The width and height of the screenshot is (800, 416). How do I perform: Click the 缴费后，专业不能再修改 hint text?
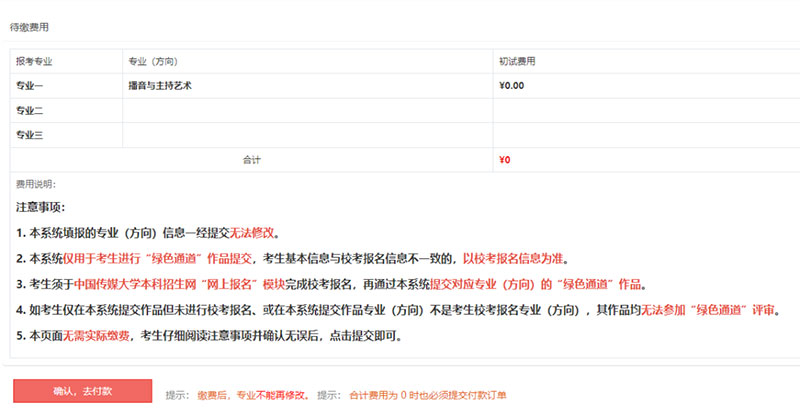tap(252, 395)
